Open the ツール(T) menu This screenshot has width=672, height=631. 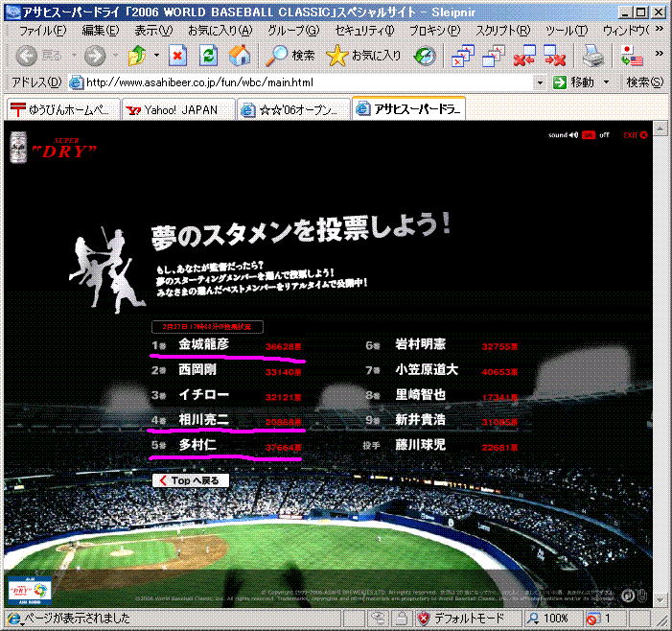tap(567, 31)
